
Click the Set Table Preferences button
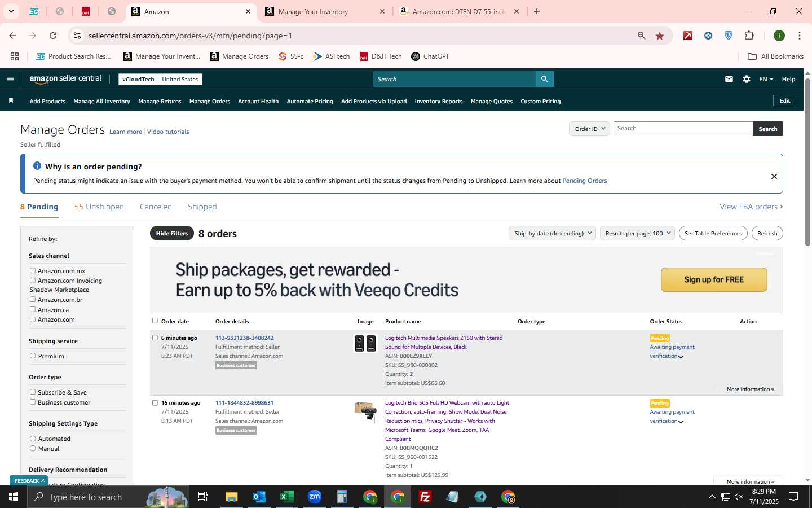point(713,233)
